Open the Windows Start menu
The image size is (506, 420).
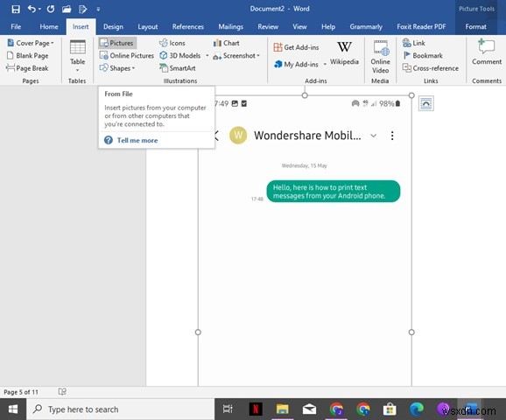13,409
